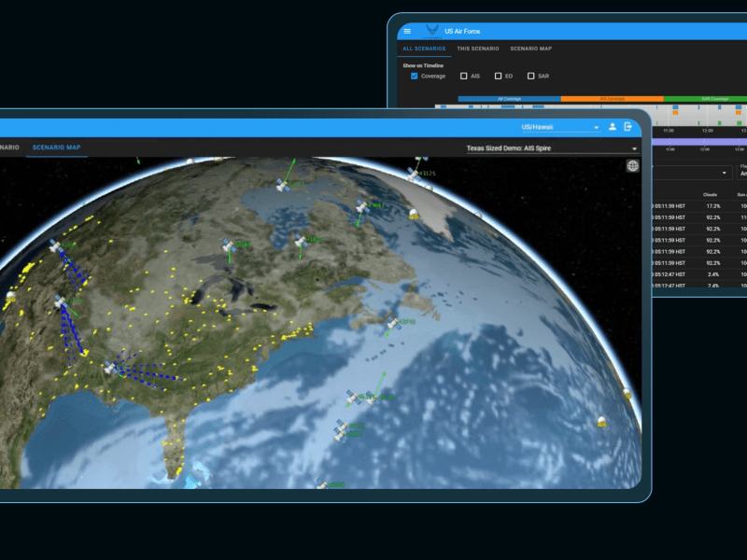Select the Scenario Map tab in the front window
The image size is (747, 560).
(56, 147)
